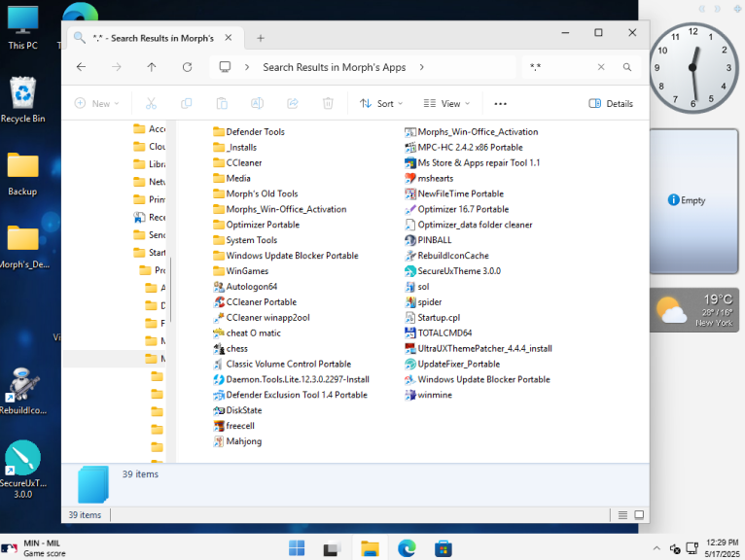Select cheat O matic file
Viewport: 745px width, 560px height.
click(247, 332)
